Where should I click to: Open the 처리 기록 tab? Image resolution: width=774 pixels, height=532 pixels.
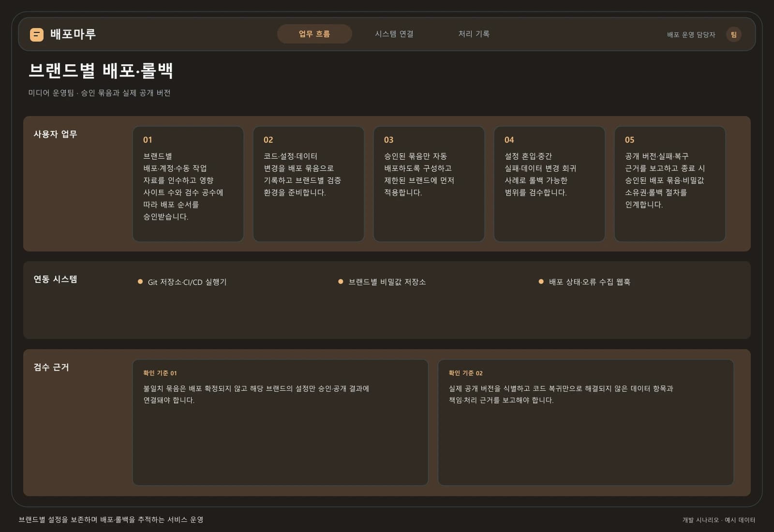(474, 34)
